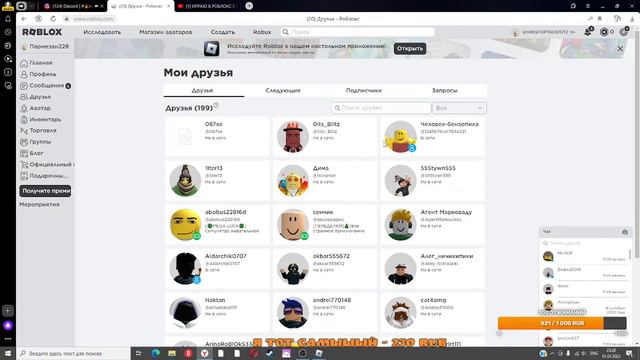Viewport: 640px width, 360px height.
Task: Open the abobus22816d friend avatar
Action: [x=185, y=224]
